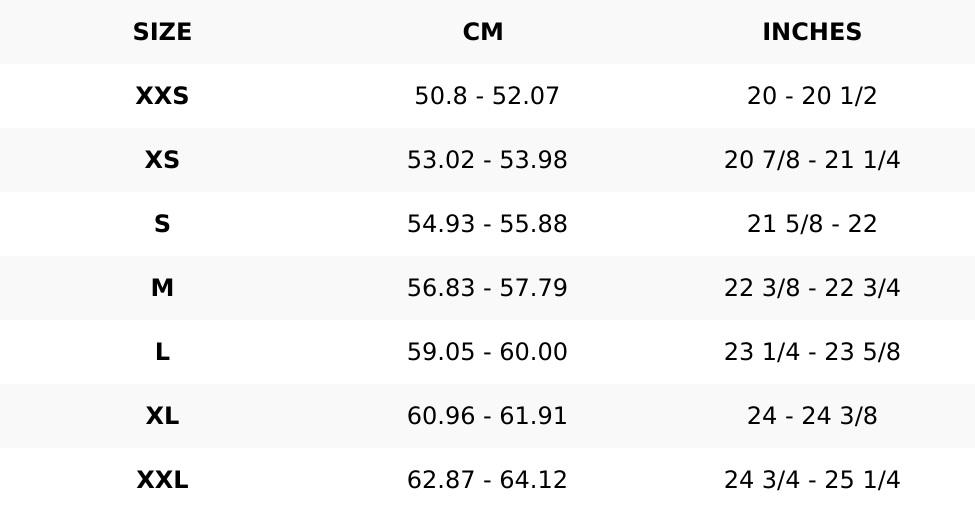Select the XS size label
The width and height of the screenshot is (975, 512).
[x=162, y=160]
